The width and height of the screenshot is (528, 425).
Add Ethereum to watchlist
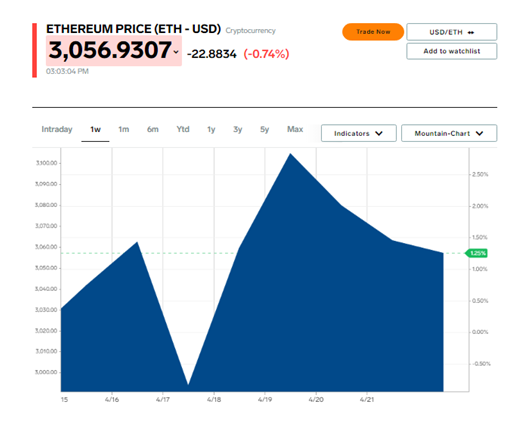(x=452, y=51)
